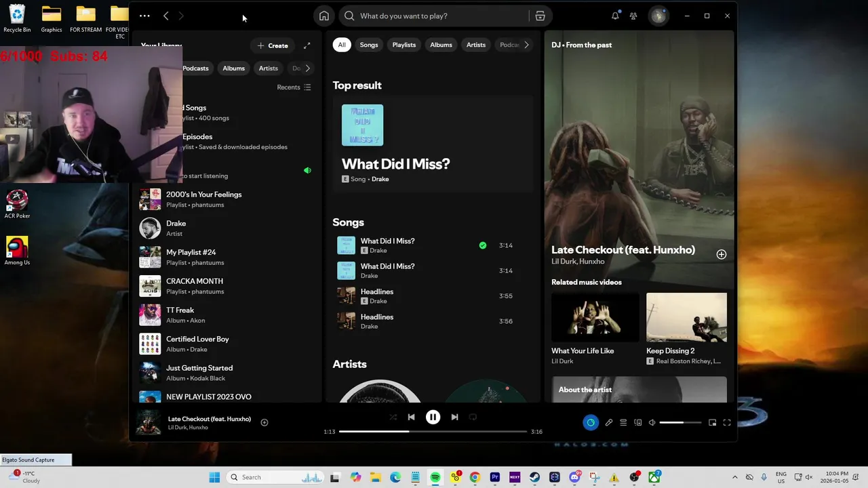This screenshot has width=868, height=488.
Task: Seek within the song progress bar
Action: click(x=433, y=431)
